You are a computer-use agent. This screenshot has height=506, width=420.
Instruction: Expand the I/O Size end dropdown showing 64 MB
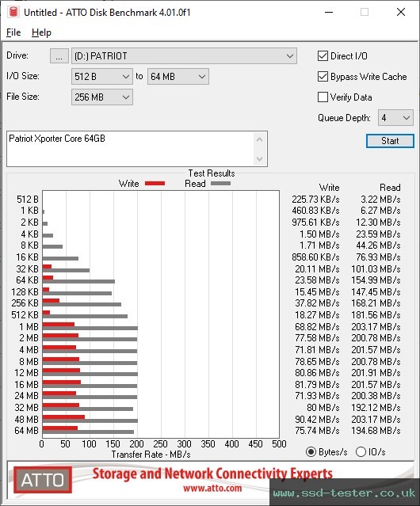tap(178, 77)
